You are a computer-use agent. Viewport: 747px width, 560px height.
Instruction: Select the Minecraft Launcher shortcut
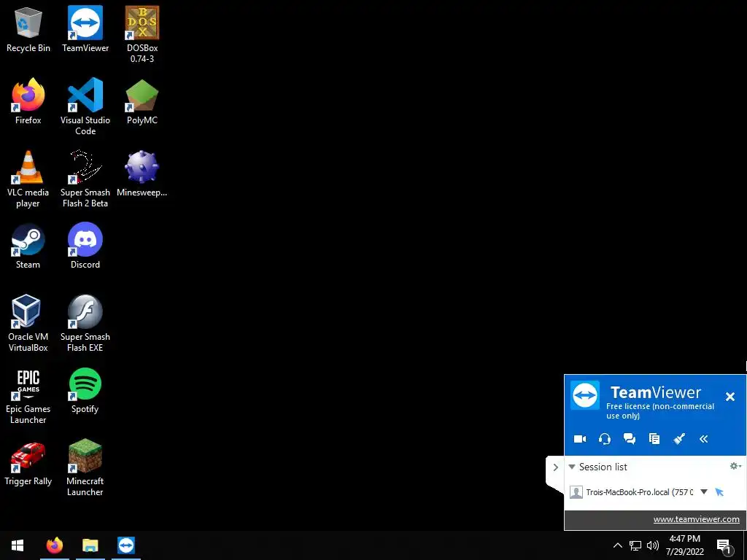(85, 468)
